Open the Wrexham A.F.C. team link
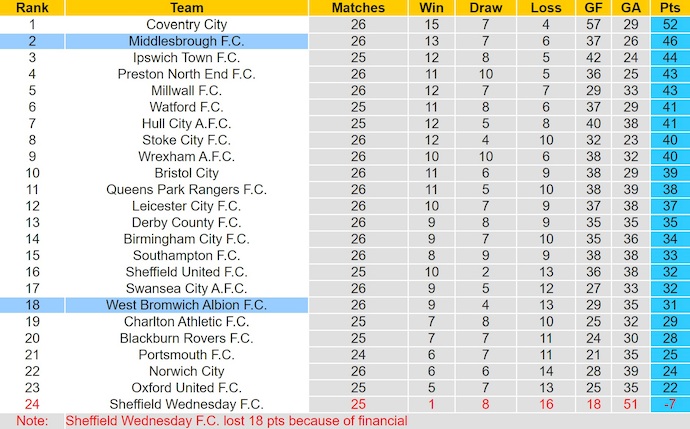Screen dimensions: 690x429 [x=186, y=156]
